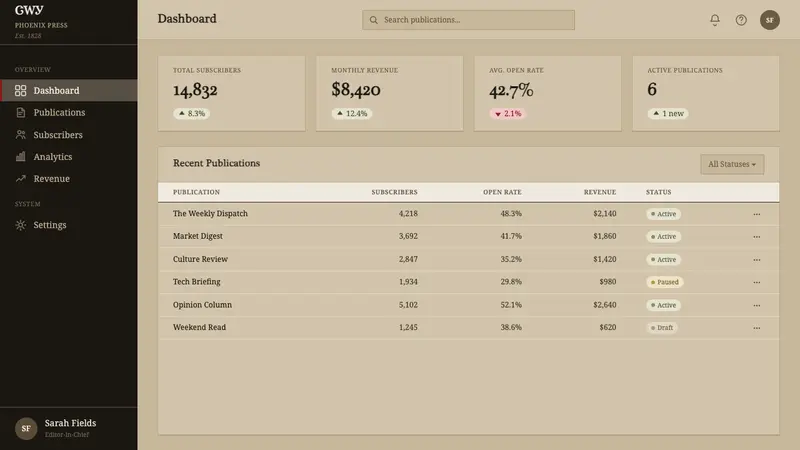Open The Weekly Dispatch publication

coord(210,214)
